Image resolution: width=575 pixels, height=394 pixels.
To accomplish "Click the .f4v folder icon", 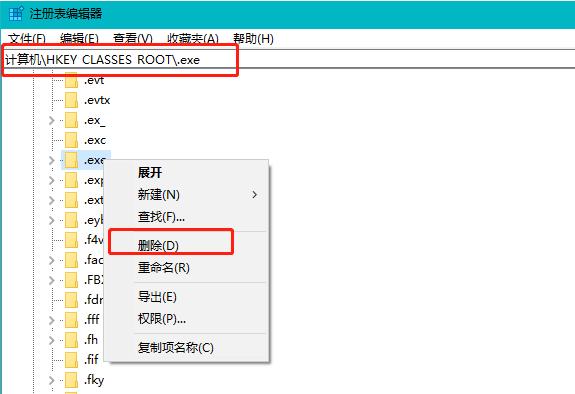I will (71, 240).
